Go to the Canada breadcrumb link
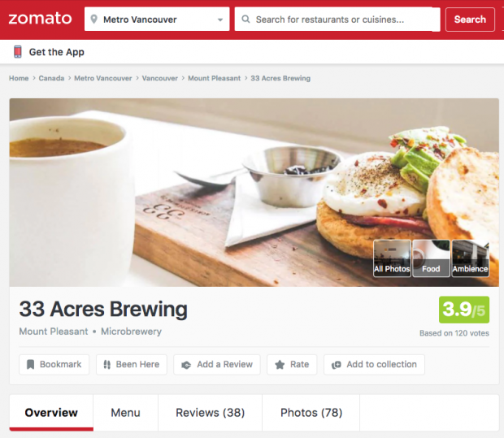 pyautogui.click(x=51, y=78)
